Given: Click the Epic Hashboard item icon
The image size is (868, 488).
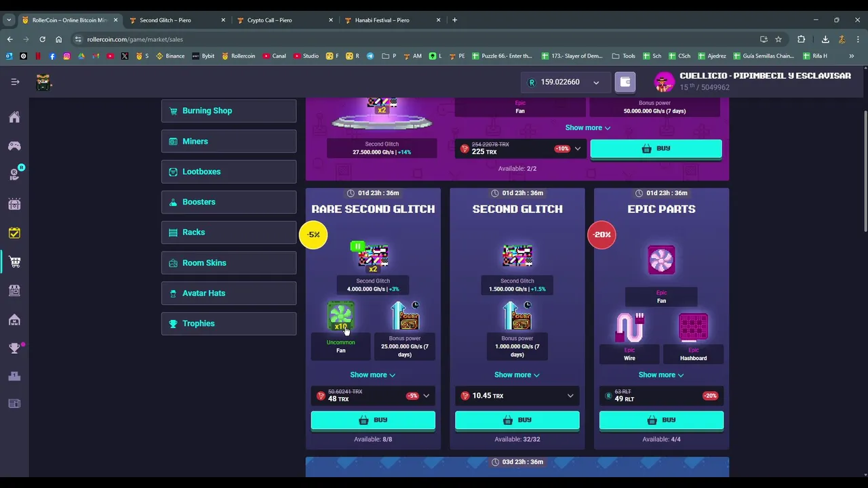Looking at the screenshot, I should point(693,327).
